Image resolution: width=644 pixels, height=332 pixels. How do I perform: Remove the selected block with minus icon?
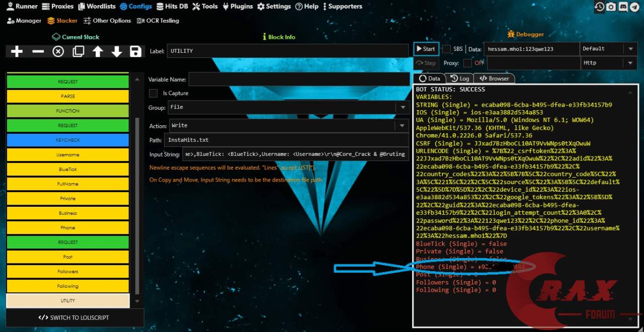38,51
